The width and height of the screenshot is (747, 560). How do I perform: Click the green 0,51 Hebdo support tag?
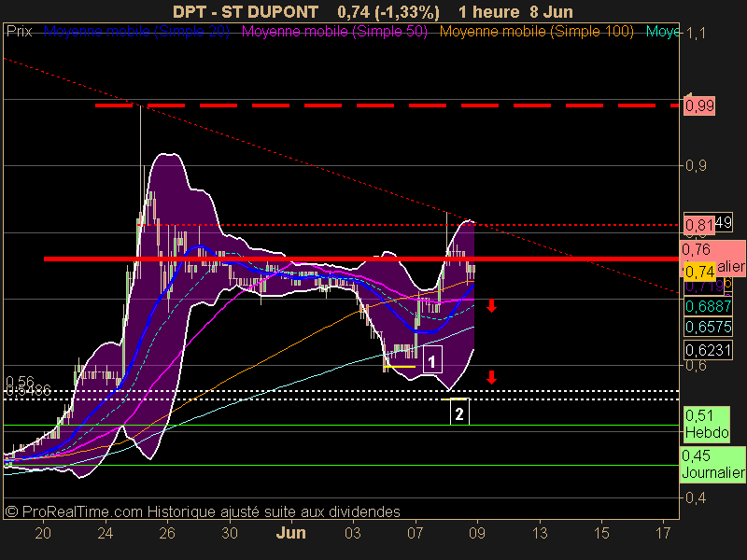(x=707, y=424)
